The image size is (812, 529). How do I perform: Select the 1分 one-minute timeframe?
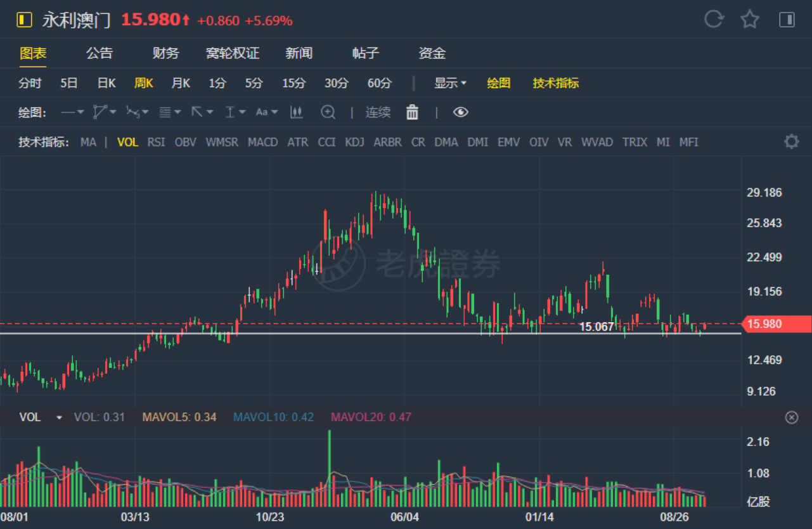[217, 83]
